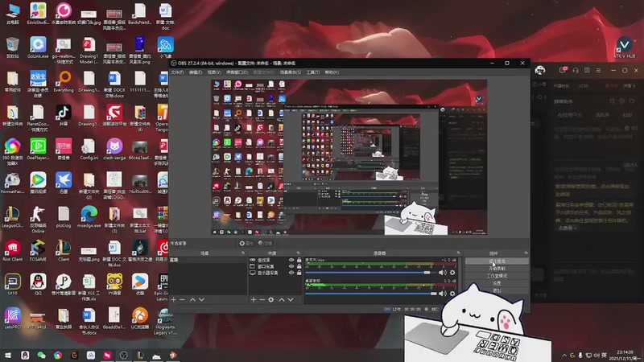Move the selected source down
644x362 pixels.
[x=291, y=300]
